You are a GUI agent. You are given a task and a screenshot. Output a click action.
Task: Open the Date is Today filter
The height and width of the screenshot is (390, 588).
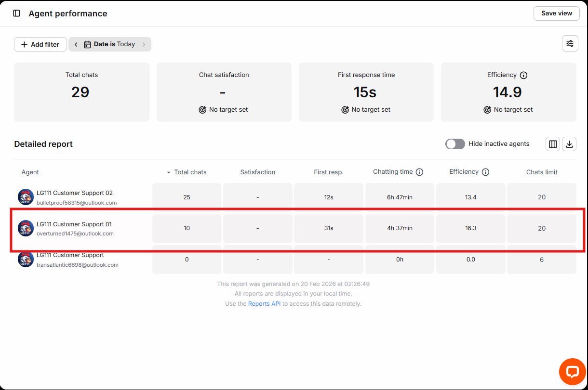tap(110, 44)
